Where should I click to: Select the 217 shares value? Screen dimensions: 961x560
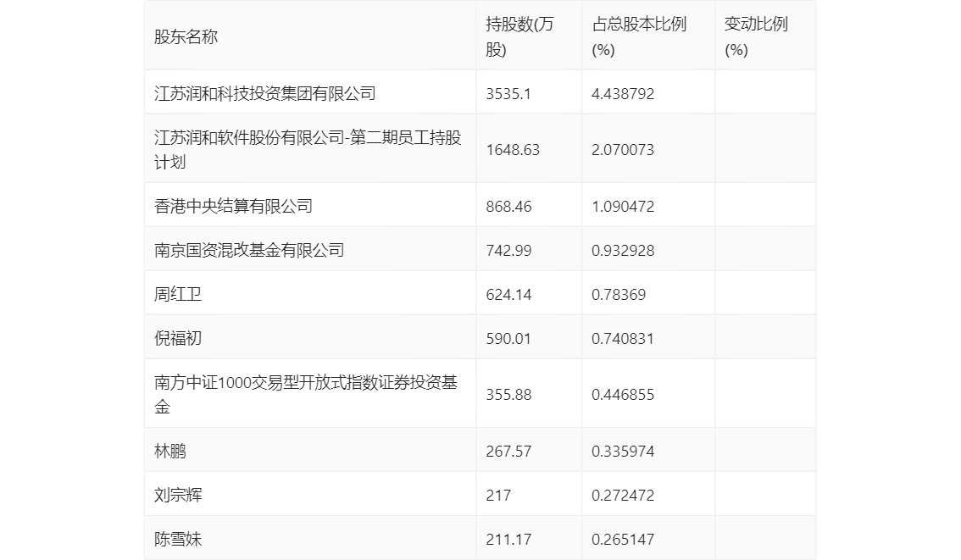[497, 496]
